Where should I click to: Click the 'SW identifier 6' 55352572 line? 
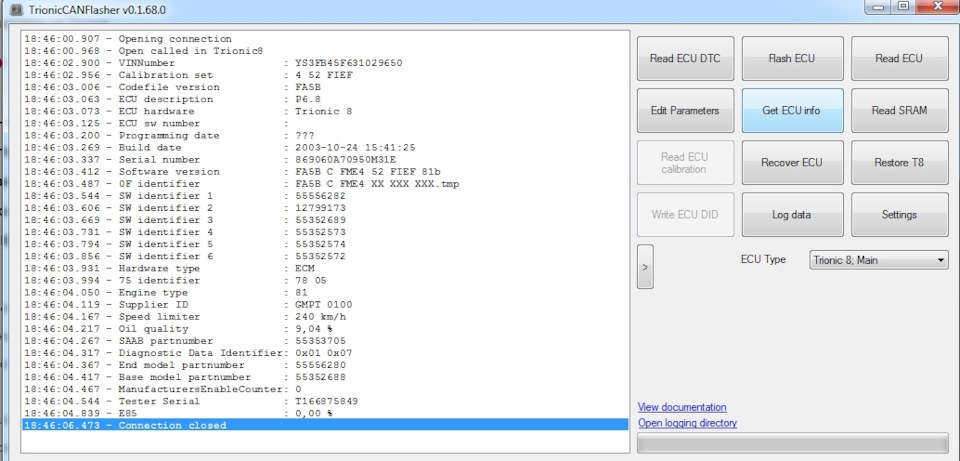[325, 257]
